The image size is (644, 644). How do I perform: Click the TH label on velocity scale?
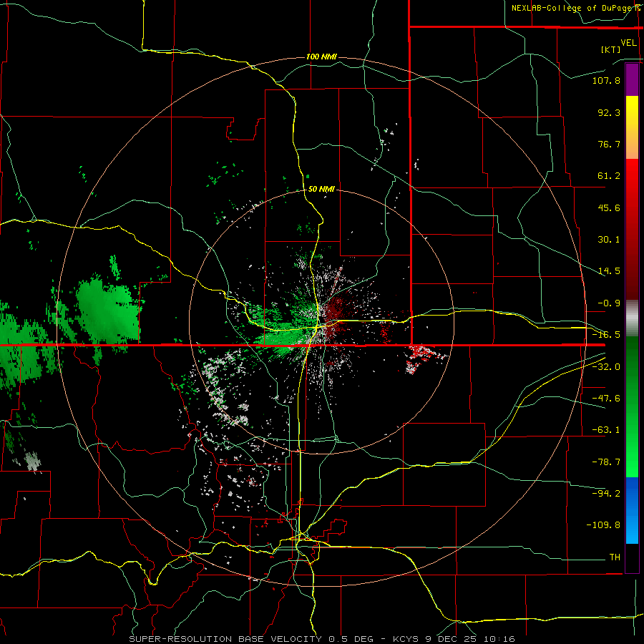tap(615, 557)
